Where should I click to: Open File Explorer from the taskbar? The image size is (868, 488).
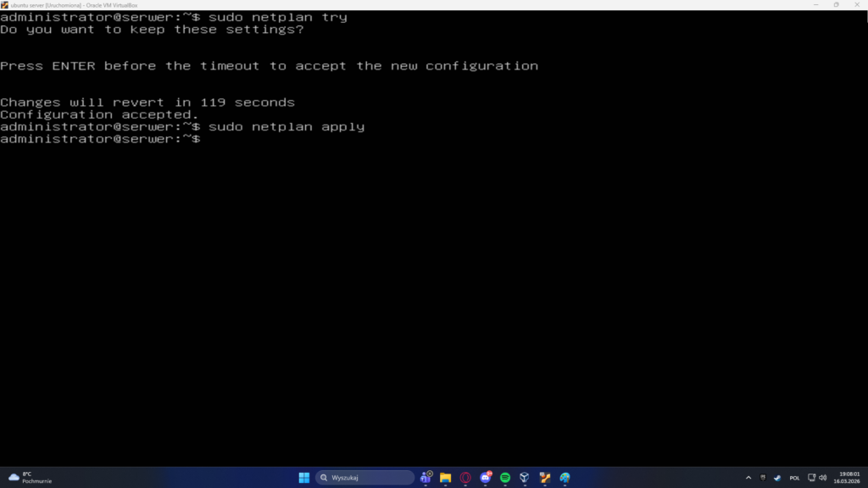pyautogui.click(x=445, y=478)
